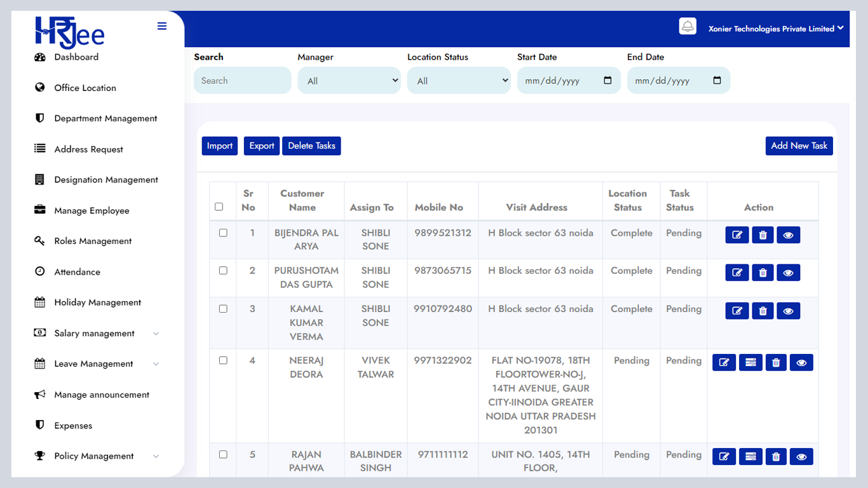Expand the Salary management submenu
The image size is (868, 488).
tap(156, 334)
